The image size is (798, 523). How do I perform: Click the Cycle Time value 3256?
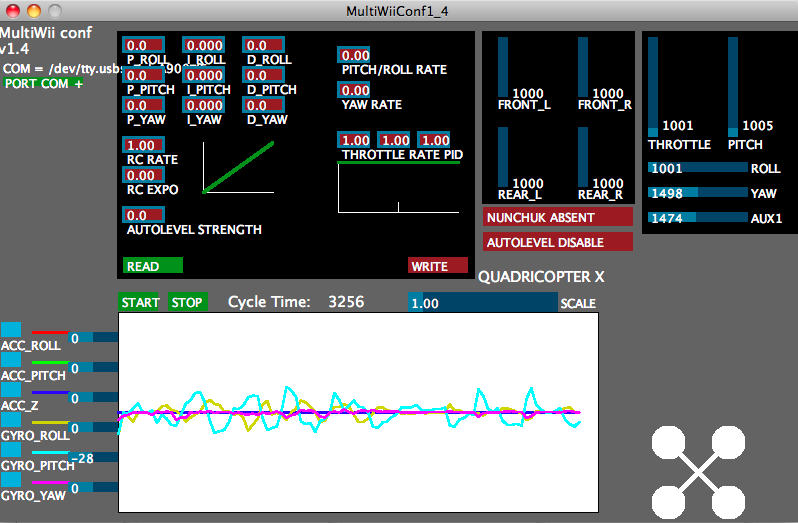pyautogui.click(x=346, y=302)
